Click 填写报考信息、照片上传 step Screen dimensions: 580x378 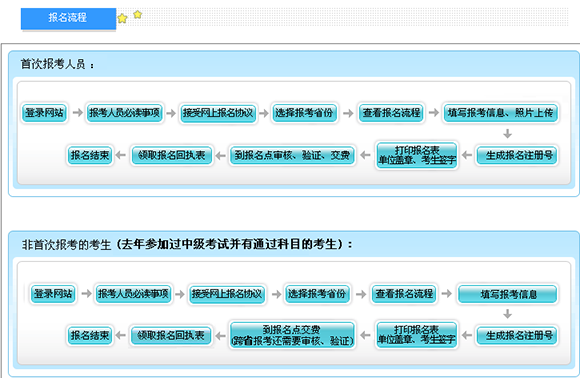[500, 113]
